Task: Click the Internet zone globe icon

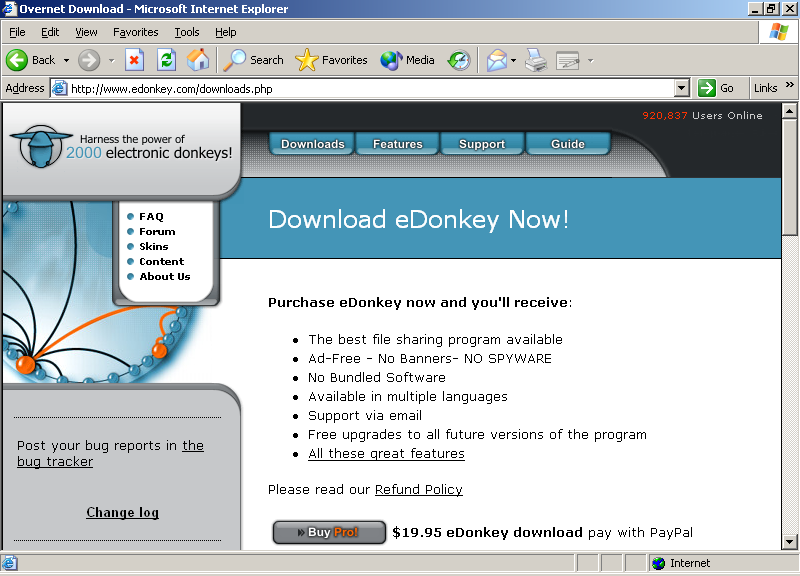Action: pos(659,563)
